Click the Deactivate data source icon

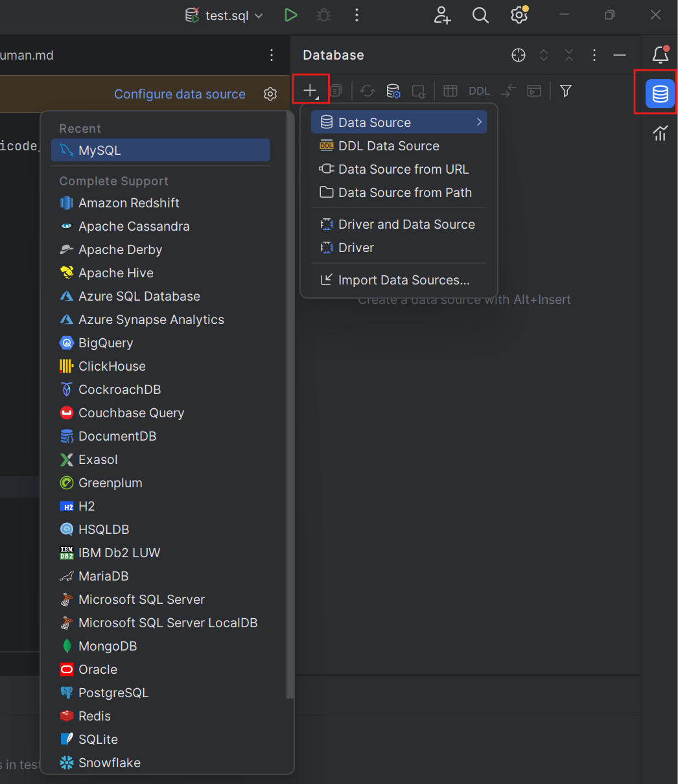point(419,91)
